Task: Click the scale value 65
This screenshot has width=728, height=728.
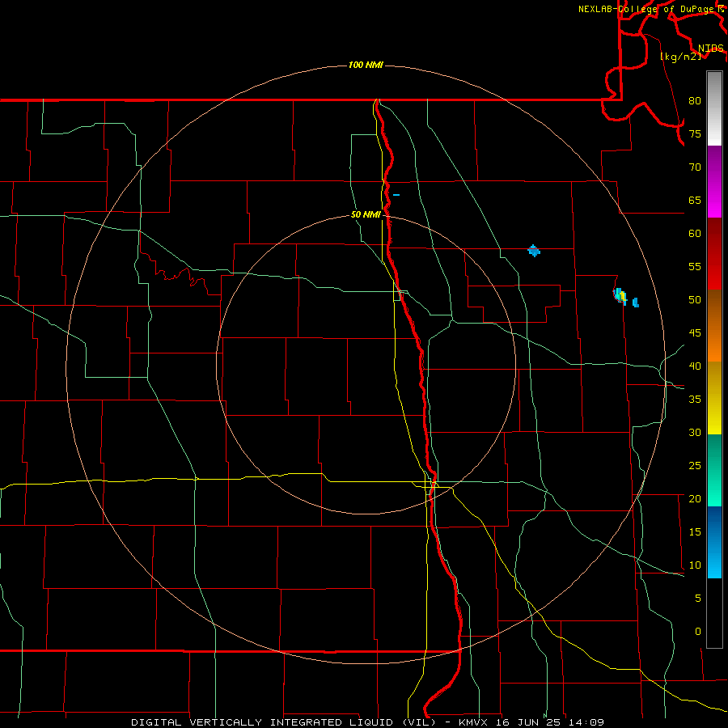Action: click(x=695, y=200)
